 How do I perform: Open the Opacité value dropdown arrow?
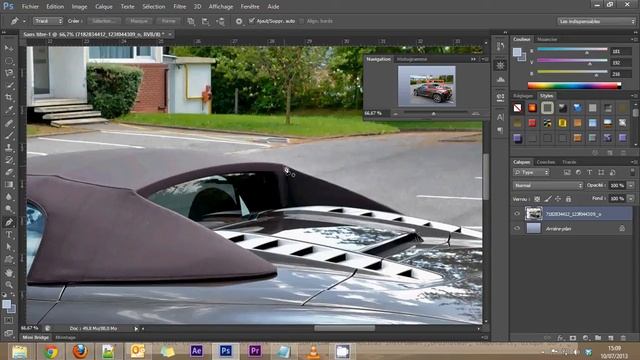click(x=631, y=185)
